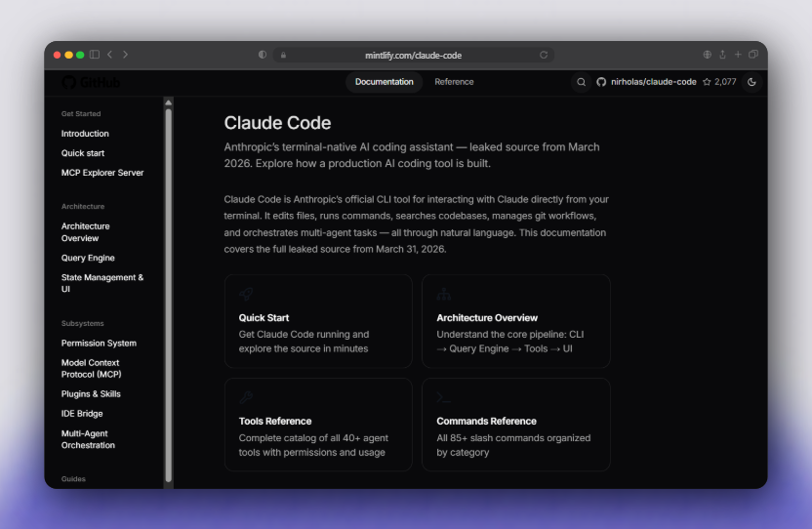
Task: Go forward with browser forward arrow
Action: 125,55
